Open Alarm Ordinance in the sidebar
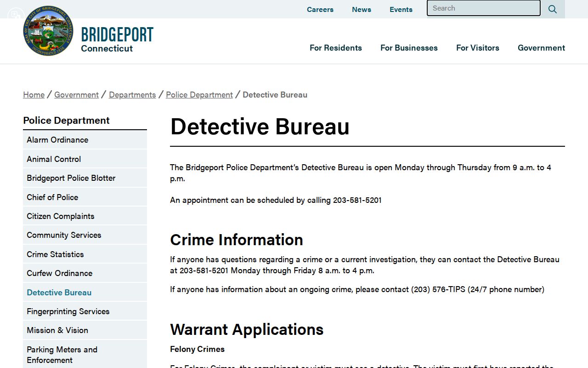 85,140
